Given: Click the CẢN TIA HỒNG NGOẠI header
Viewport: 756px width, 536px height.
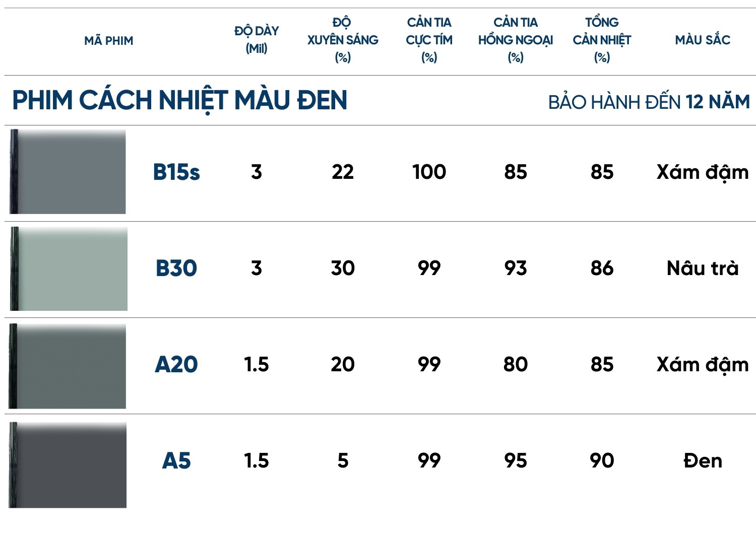Looking at the screenshot, I should [516, 40].
